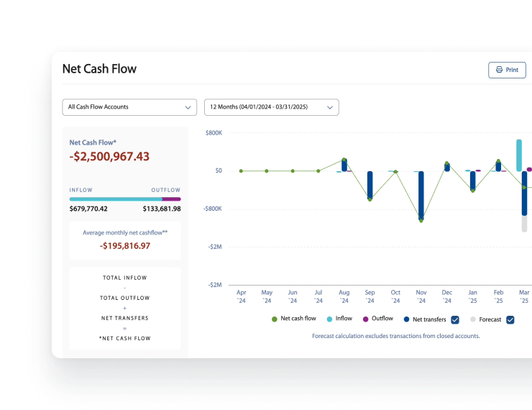
Task: Click the purple Outflow legend dot
Action: (x=365, y=319)
